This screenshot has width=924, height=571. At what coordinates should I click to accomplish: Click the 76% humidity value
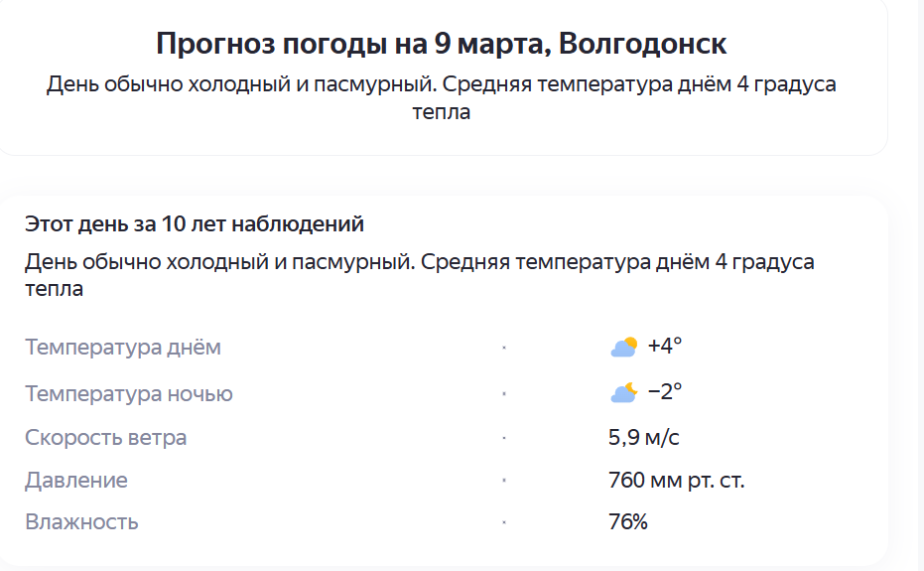[x=628, y=522]
